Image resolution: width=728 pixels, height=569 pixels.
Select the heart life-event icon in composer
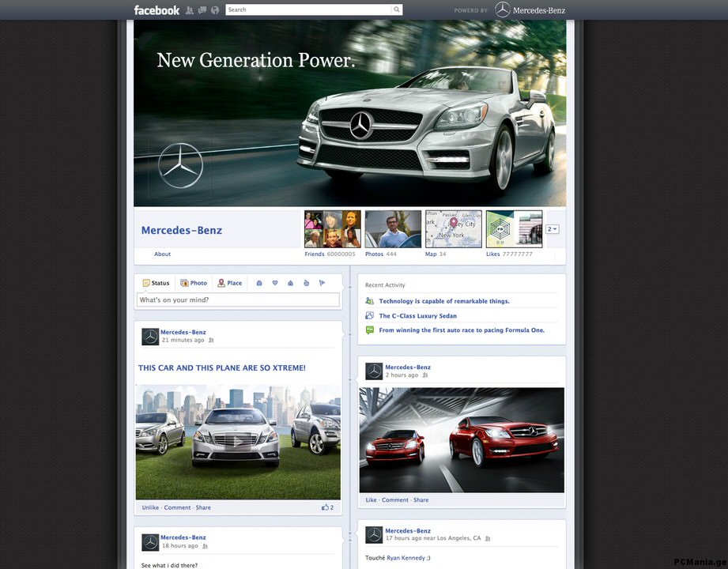pos(275,283)
